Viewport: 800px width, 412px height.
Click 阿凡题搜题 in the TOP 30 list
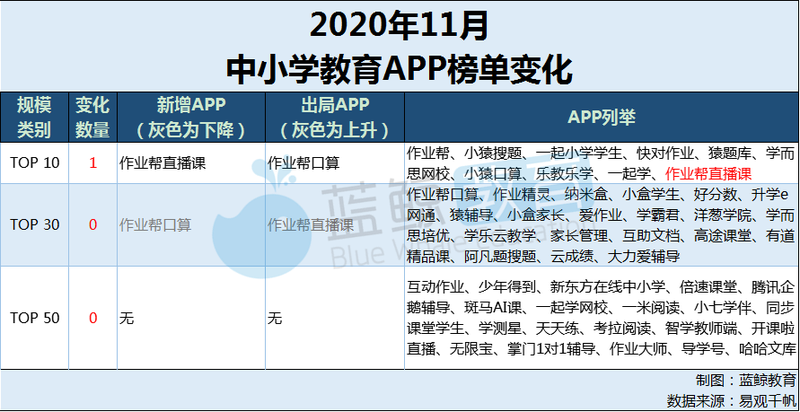coord(500,256)
